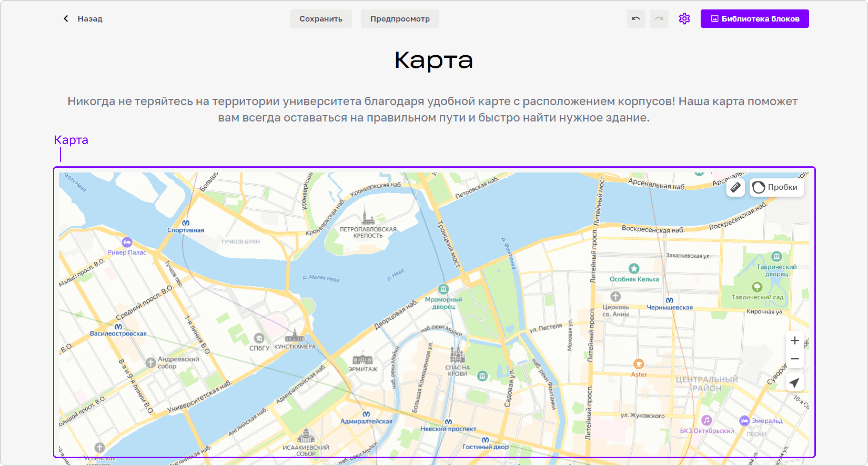Click the Университетская наб. street label
The height and width of the screenshot is (466, 868).
[x=200, y=397]
